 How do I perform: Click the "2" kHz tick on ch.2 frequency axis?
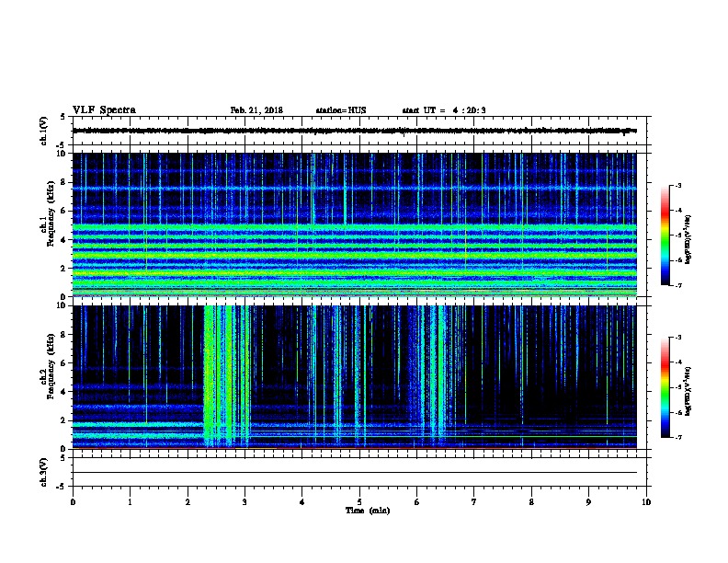pyautogui.click(x=63, y=420)
